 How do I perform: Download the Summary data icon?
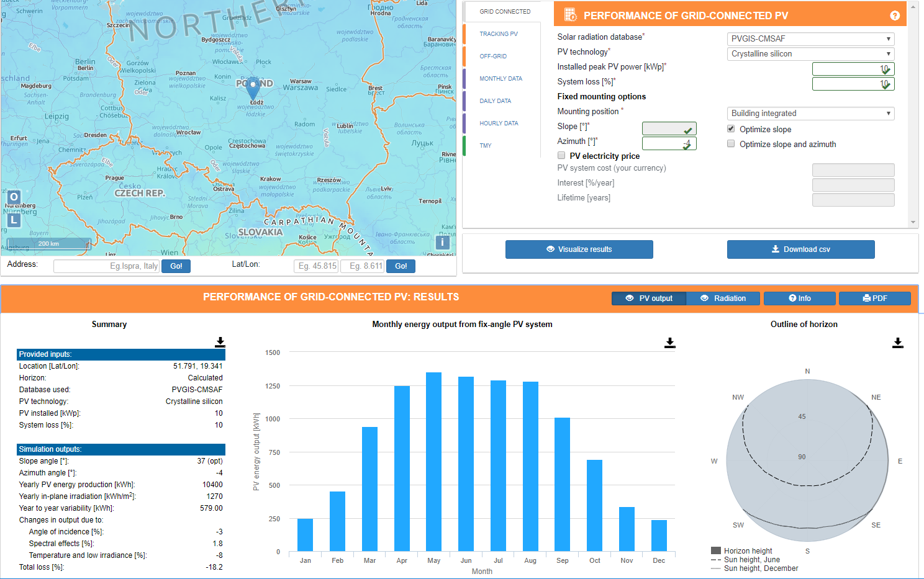coord(220,343)
